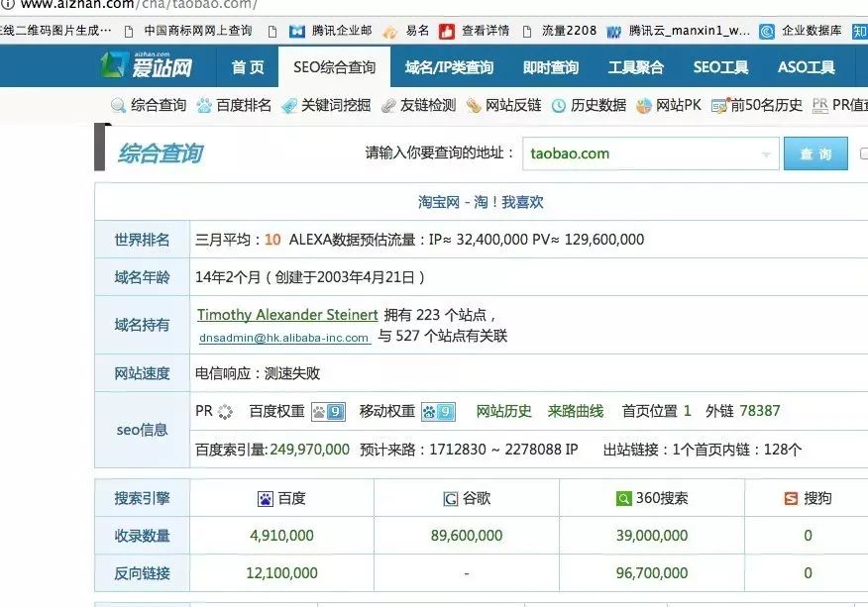Open the 网站历史 link
This screenshot has width=868, height=607.
tap(503, 411)
